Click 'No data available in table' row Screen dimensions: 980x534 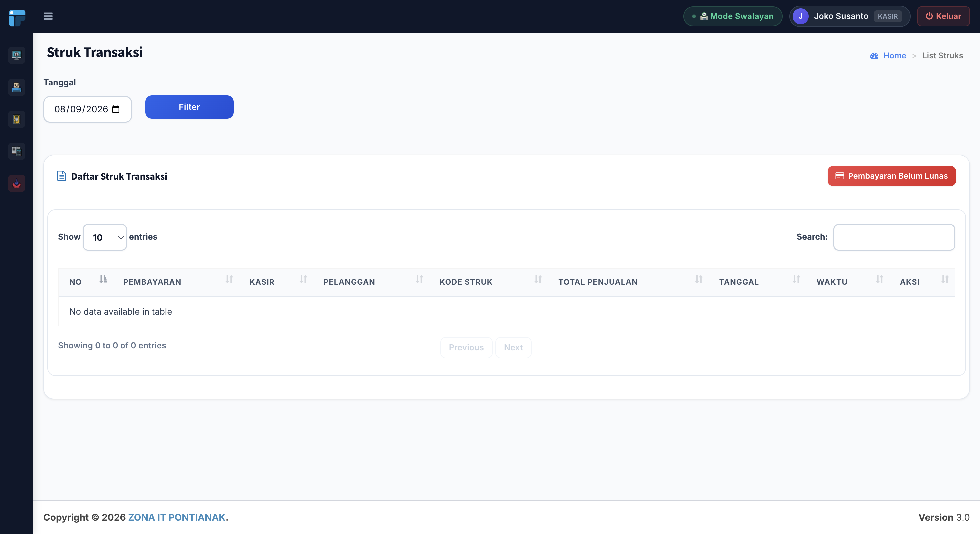point(506,311)
